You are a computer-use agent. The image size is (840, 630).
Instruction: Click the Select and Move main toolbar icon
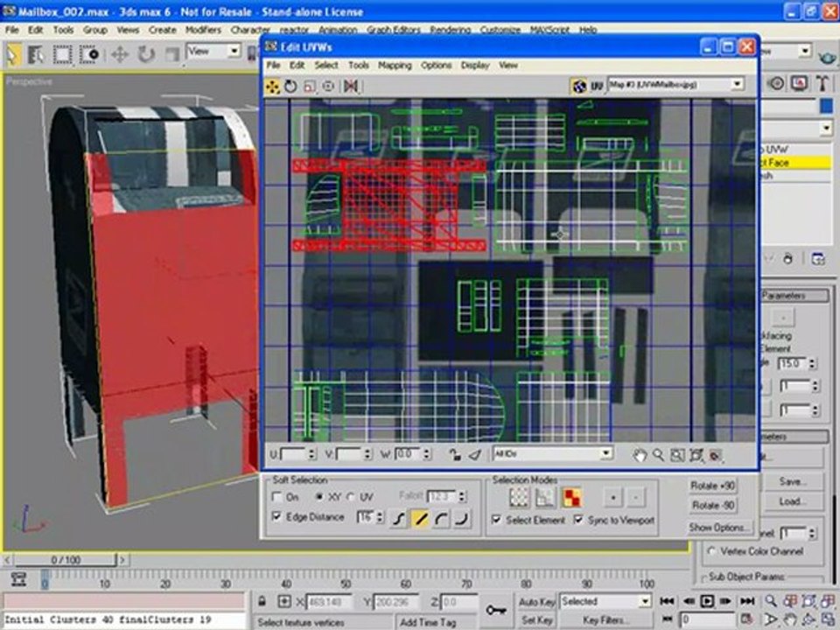click(119, 54)
